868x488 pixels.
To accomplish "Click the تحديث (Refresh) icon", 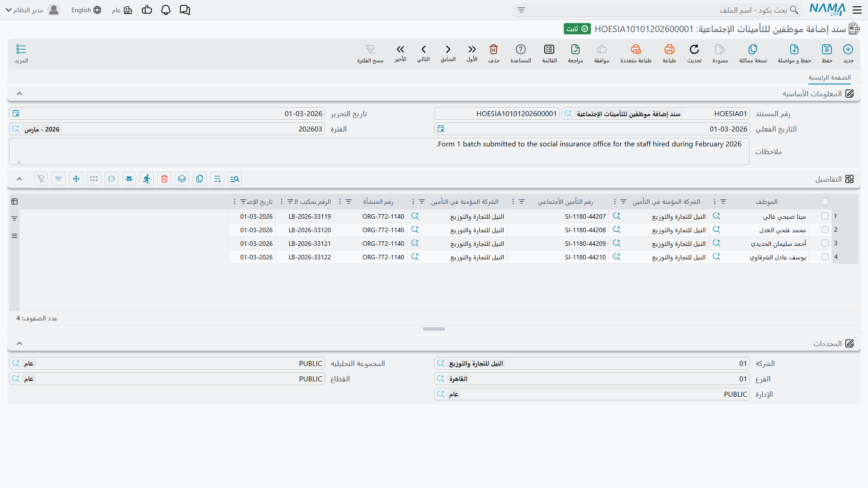I will coord(694,49).
